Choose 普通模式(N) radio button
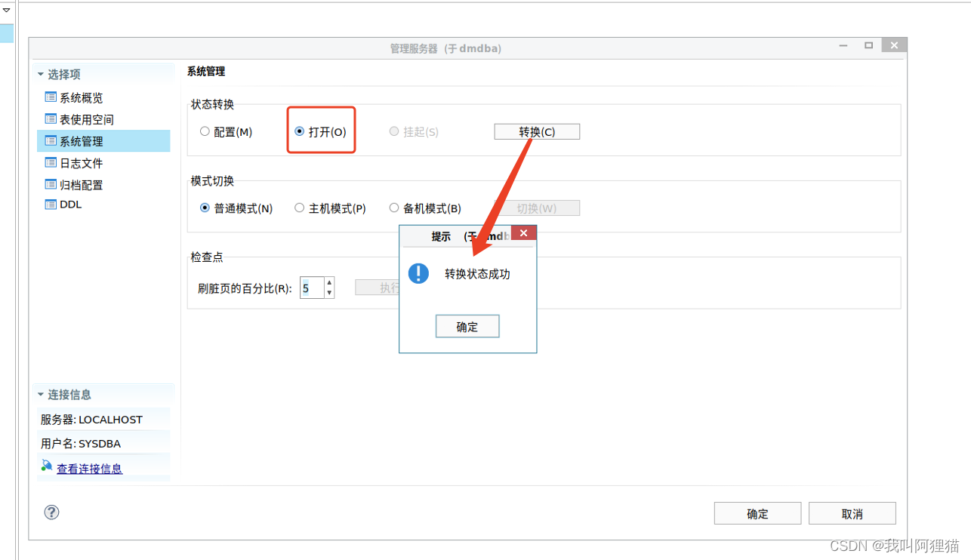Image resolution: width=971 pixels, height=560 pixels. click(205, 208)
